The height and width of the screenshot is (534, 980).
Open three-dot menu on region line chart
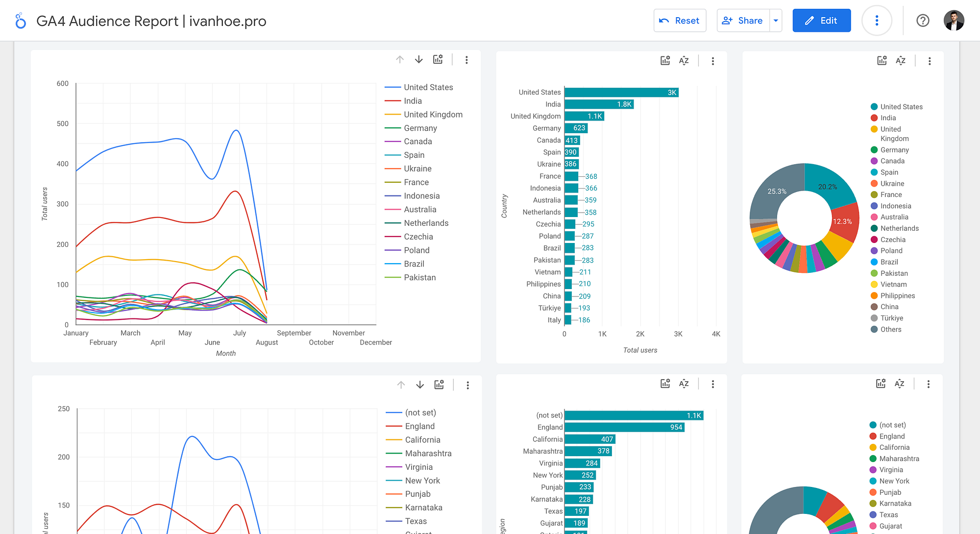coord(468,385)
